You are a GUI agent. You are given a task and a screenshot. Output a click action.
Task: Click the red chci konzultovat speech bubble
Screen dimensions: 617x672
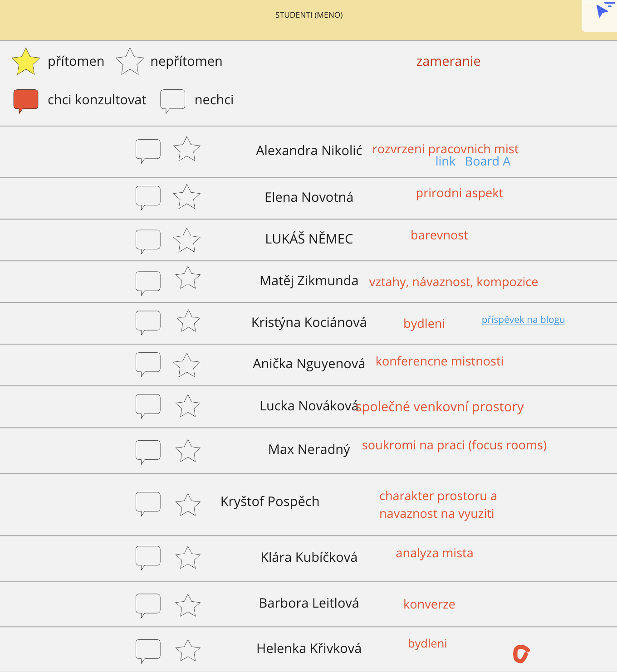pyautogui.click(x=26, y=101)
